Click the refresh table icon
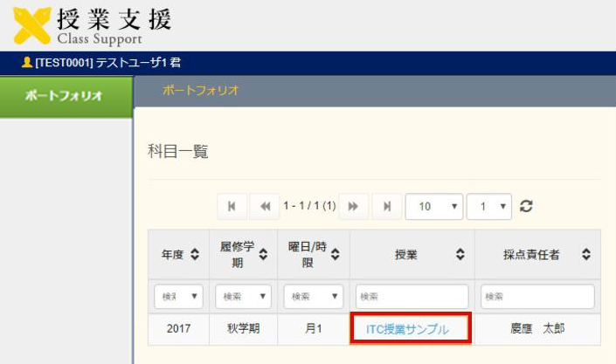 click(x=526, y=207)
